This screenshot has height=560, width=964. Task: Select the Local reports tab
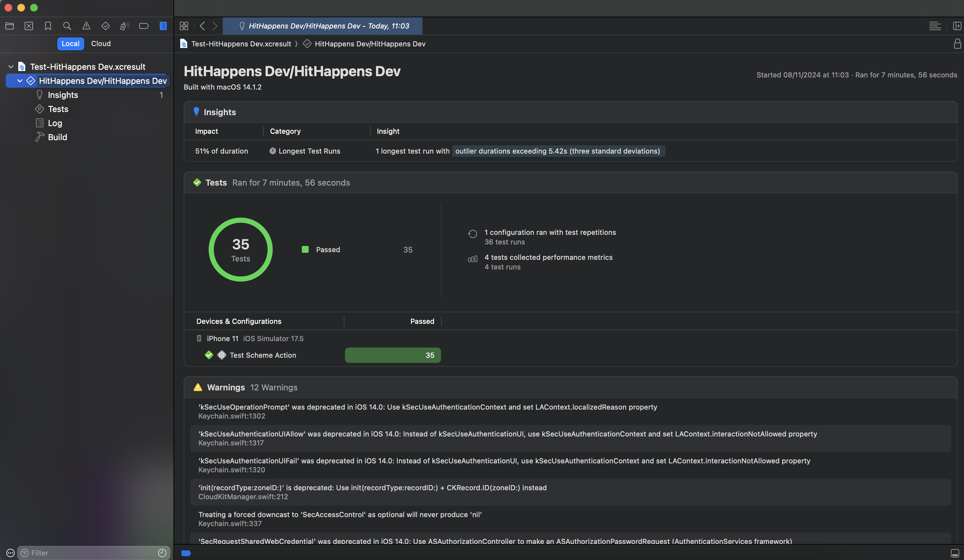click(70, 44)
